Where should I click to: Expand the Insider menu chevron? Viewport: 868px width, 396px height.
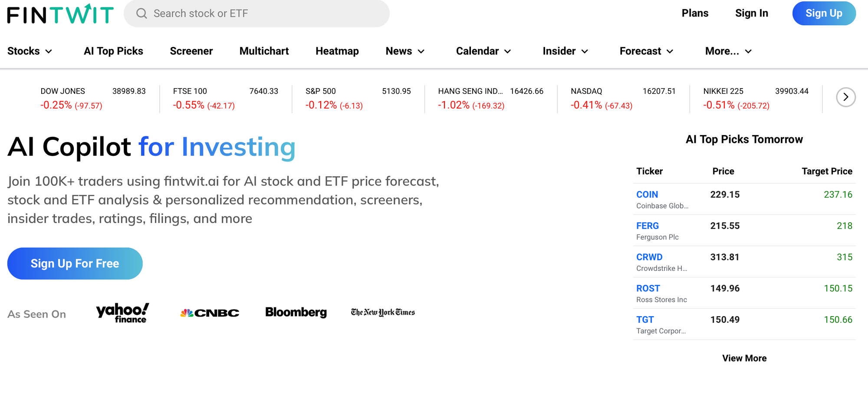585,52
